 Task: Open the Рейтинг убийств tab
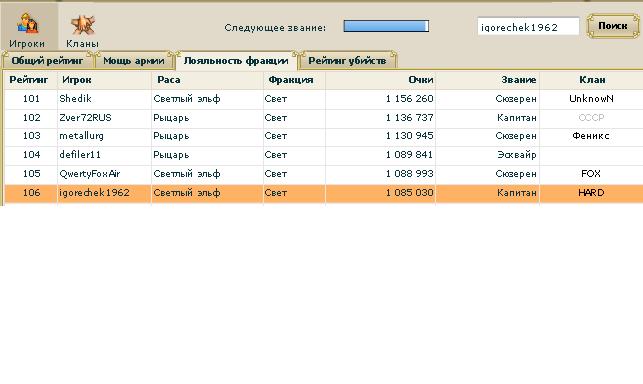tap(347, 61)
